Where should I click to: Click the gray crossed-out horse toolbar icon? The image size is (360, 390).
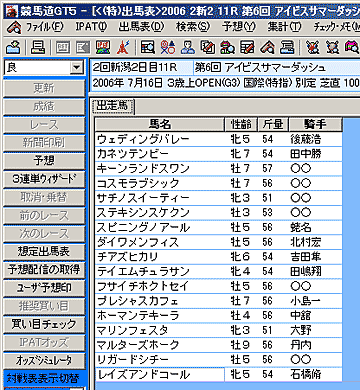[x=332, y=47]
